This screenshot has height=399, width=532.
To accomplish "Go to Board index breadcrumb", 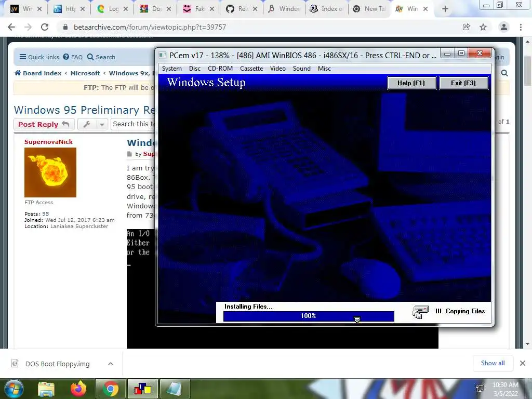I will click(38, 73).
